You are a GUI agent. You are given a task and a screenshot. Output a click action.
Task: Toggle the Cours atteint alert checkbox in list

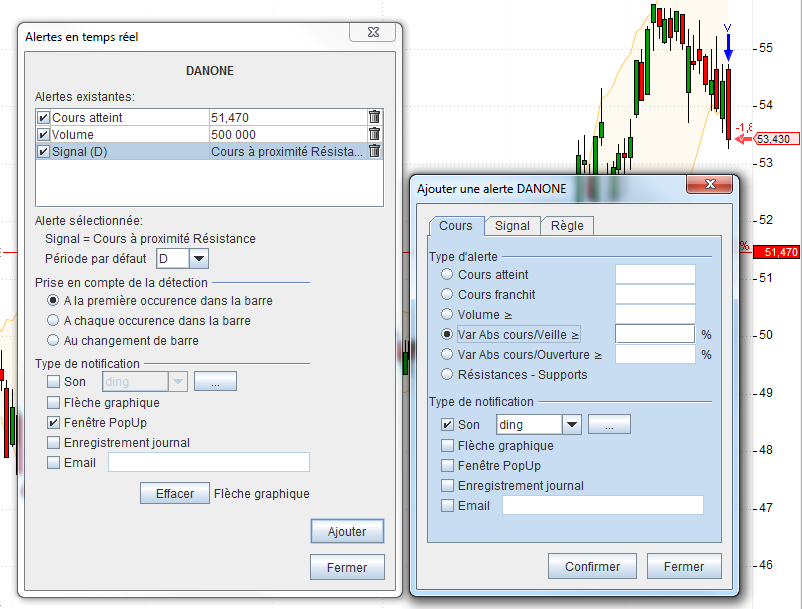point(43,118)
